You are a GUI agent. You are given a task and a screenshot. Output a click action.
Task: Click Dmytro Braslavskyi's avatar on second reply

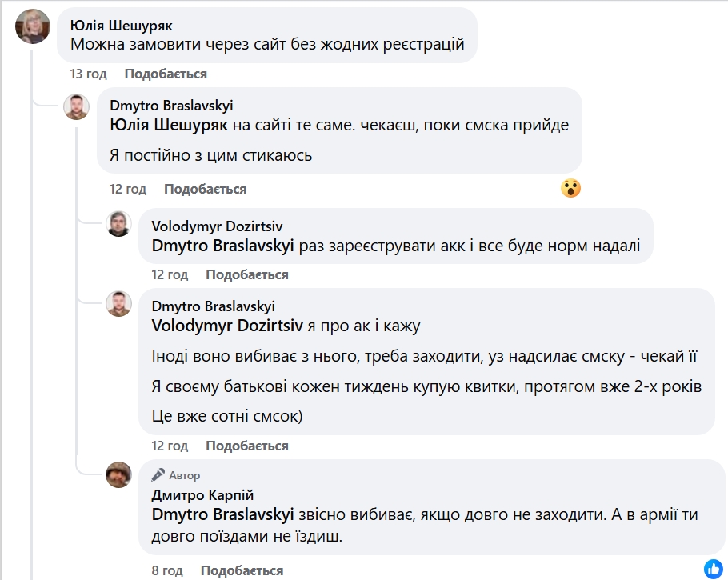118,303
